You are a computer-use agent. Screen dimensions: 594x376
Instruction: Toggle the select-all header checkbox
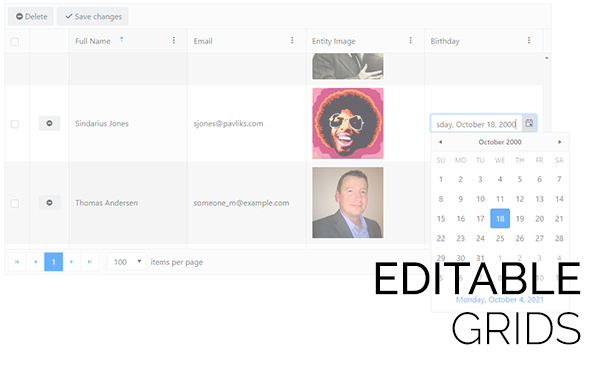tap(15, 42)
